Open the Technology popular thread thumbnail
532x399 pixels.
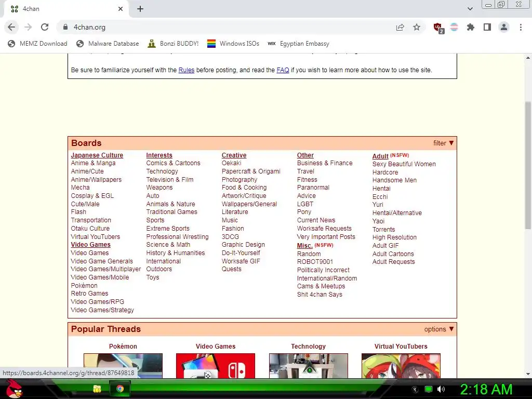[309, 366]
